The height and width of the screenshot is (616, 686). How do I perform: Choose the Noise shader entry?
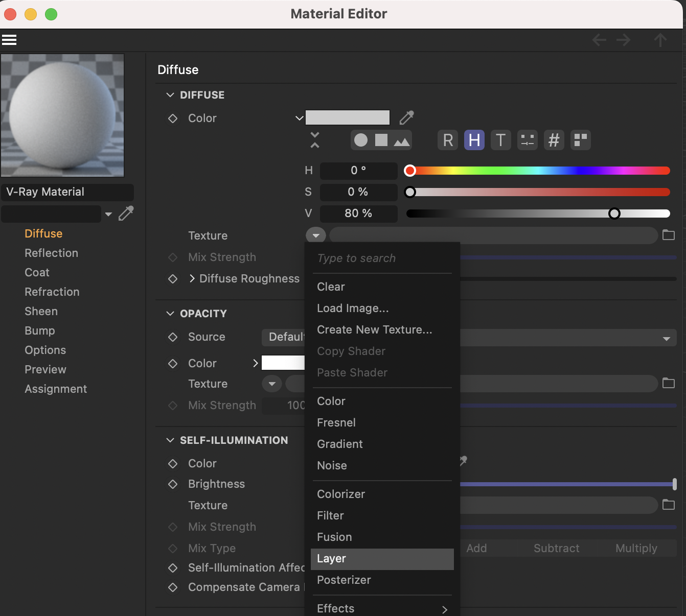(x=382, y=466)
